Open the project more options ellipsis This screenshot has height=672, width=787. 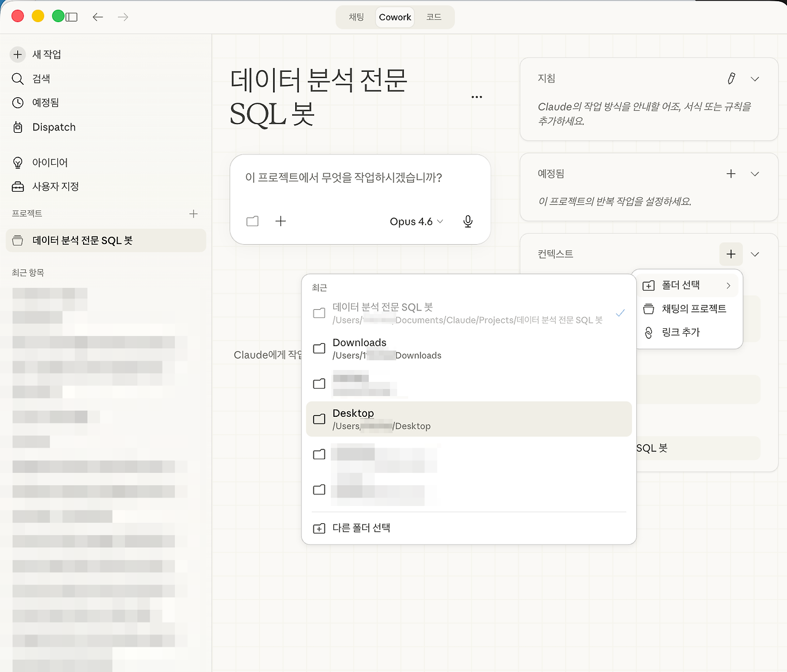tap(477, 97)
